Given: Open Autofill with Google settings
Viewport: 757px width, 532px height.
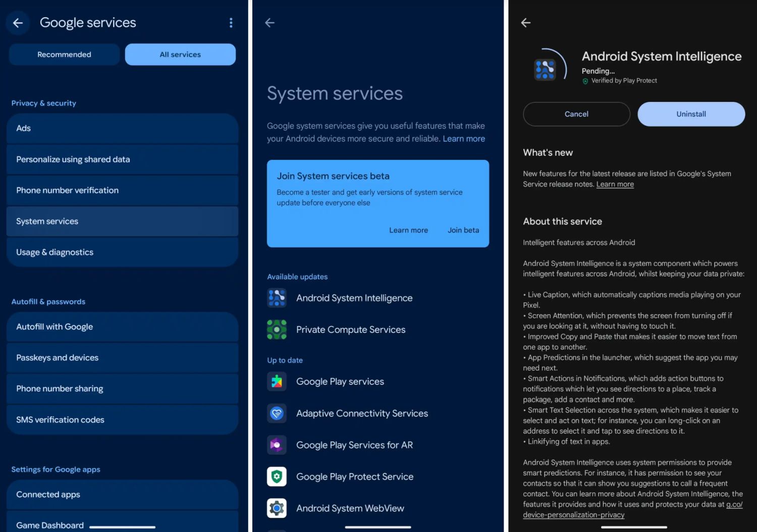Looking at the screenshot, I should [122, 327].
